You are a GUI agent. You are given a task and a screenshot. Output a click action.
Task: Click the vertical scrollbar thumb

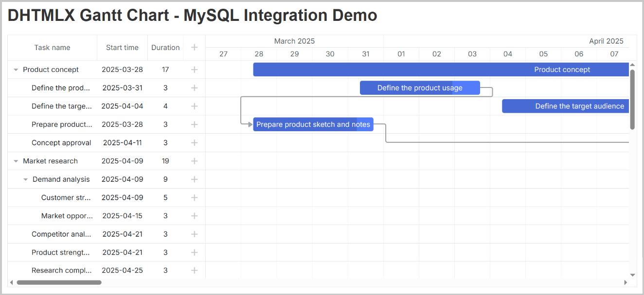coord(632,99)
